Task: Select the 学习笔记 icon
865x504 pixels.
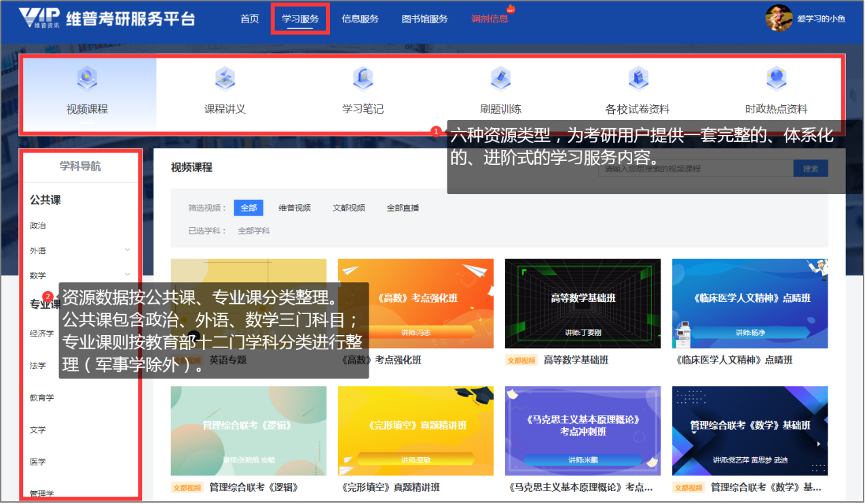Action: point(363,79)
